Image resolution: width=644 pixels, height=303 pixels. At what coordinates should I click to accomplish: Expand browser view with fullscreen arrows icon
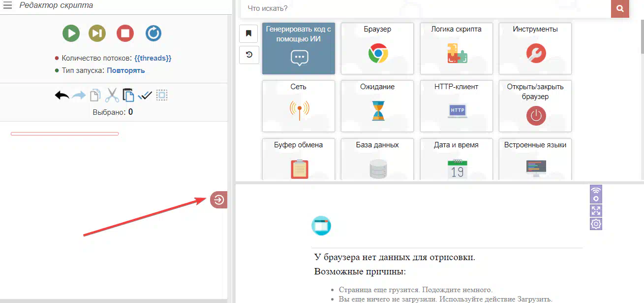(596, 211)
